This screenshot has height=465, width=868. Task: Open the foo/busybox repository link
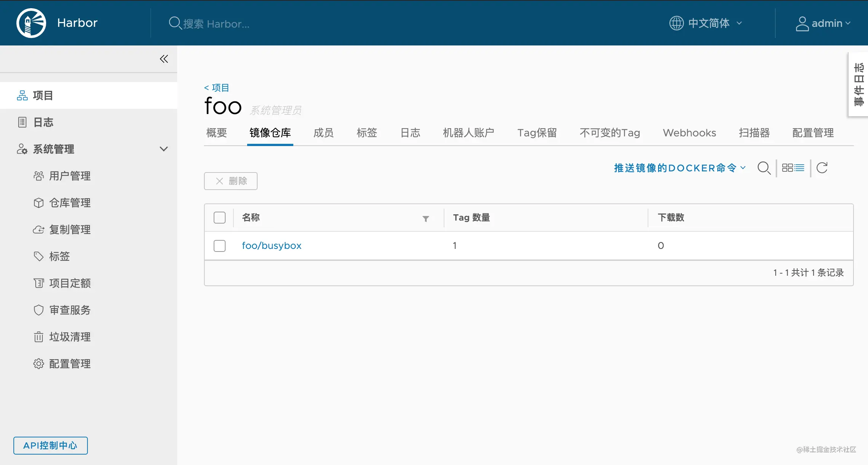(272, 246)
